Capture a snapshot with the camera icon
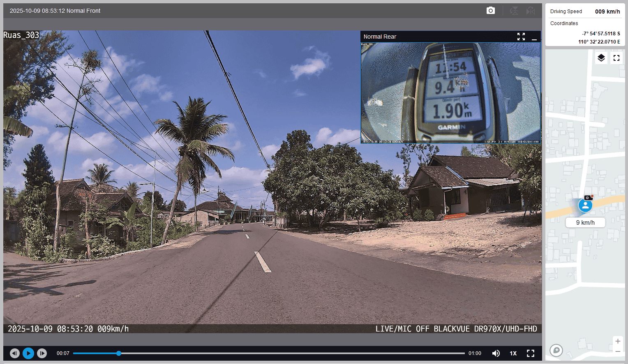This screenshot has width=628, height=364. pos(490,11)
